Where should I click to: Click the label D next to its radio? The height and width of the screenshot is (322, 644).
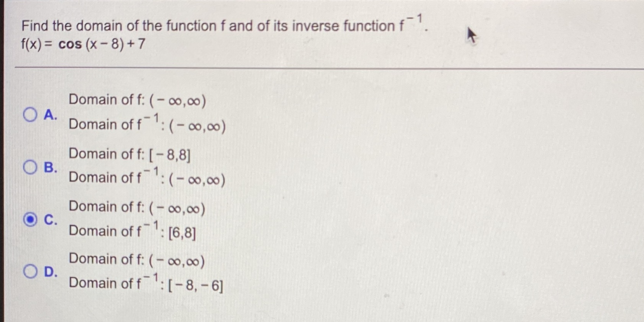(x=49, y=271)
